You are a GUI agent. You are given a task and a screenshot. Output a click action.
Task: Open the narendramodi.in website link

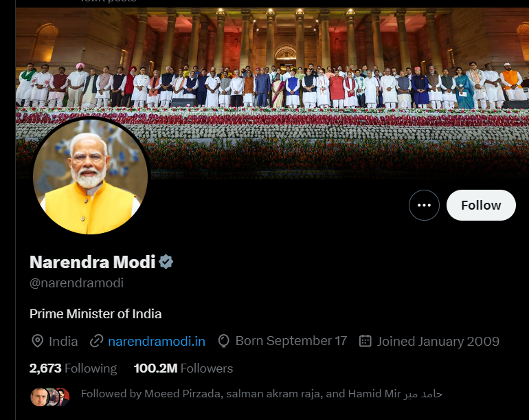pyautogui.click(x=157, y=341)
